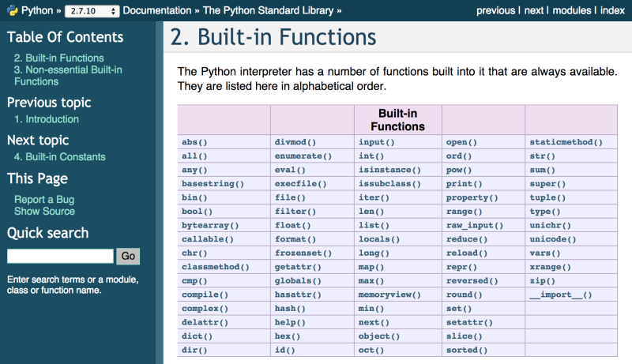Click the staticmethod() function link
Viewport: 632px width, 364px height.
coord(566,142)
